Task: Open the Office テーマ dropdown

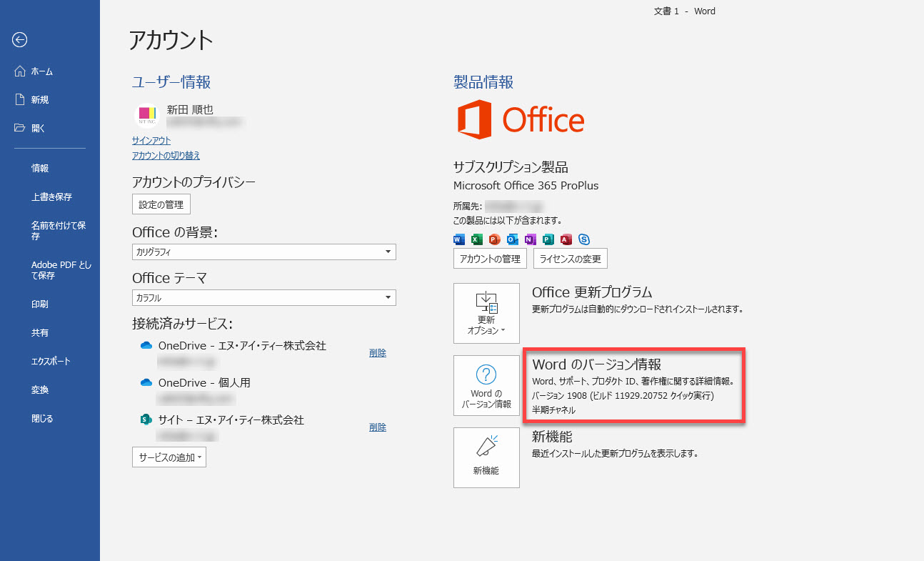Action: click(x=263, y=297)
